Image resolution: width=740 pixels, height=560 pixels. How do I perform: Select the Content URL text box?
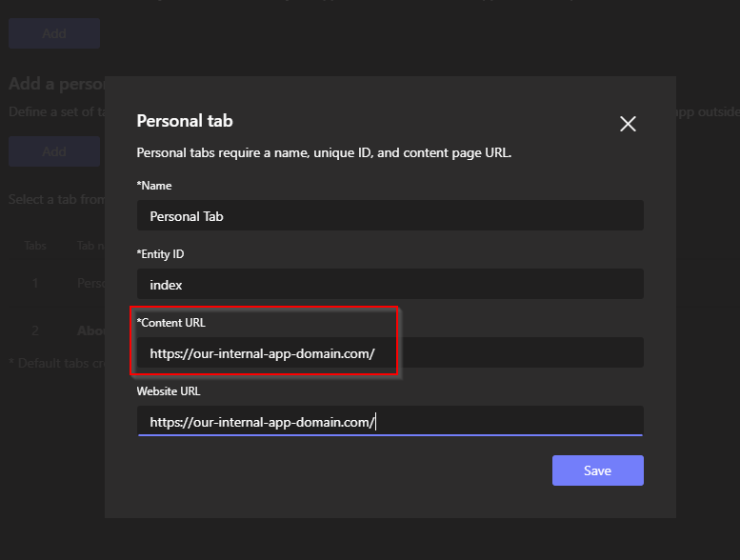tap(390, 353)
